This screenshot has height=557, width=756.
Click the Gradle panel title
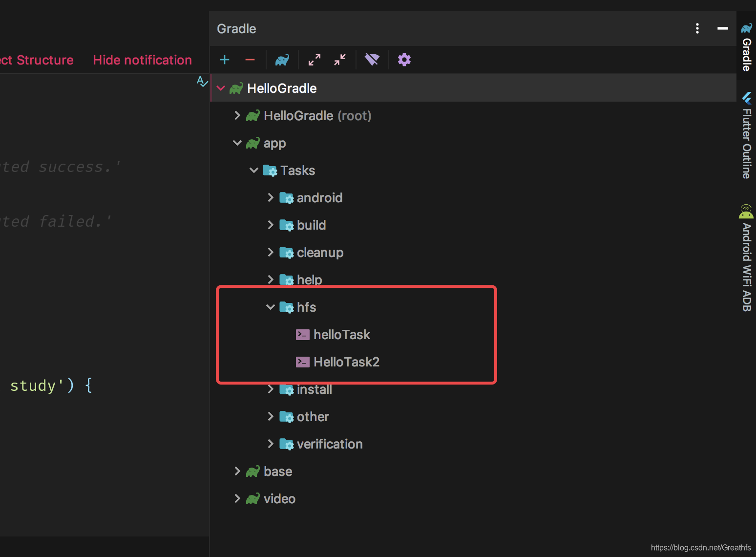click(x=236, y=29)
